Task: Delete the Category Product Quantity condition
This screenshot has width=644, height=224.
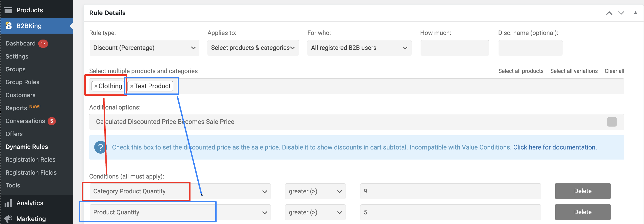Action: [x=583, y=191]
